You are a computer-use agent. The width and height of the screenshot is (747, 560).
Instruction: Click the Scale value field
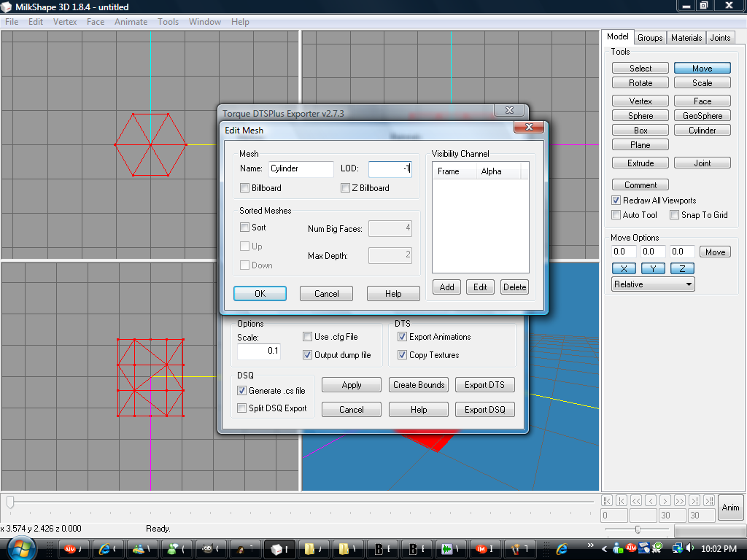(x=259, y=351)
